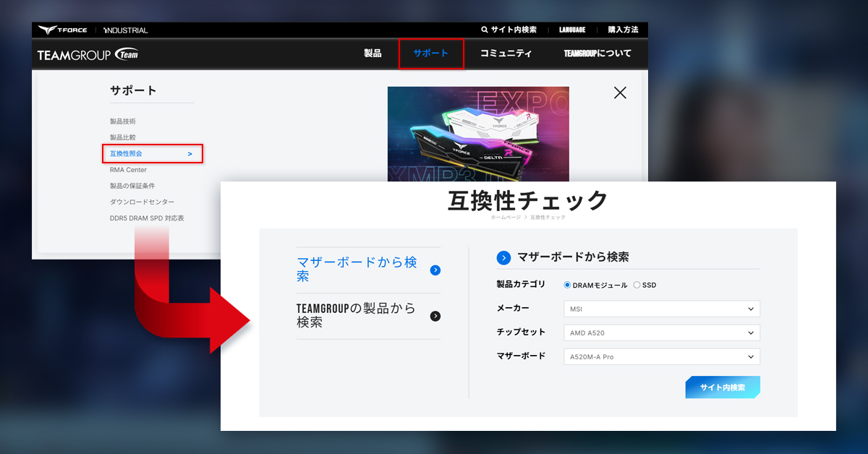Click the サイト内検索 text in top bar
Image resolution: width=868 pixels, height=454 pixels.
pyautogui.click(x=514, y=30)
